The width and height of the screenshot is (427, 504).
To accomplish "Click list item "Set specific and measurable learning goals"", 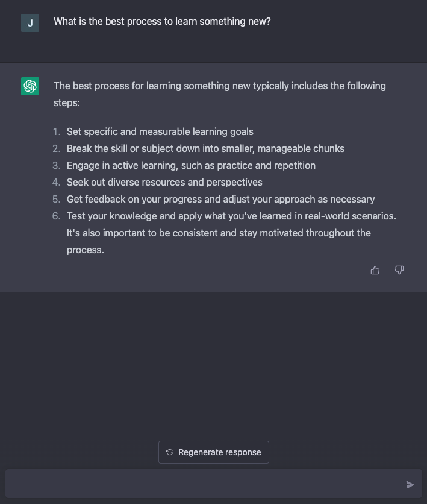I will (160, 131).
